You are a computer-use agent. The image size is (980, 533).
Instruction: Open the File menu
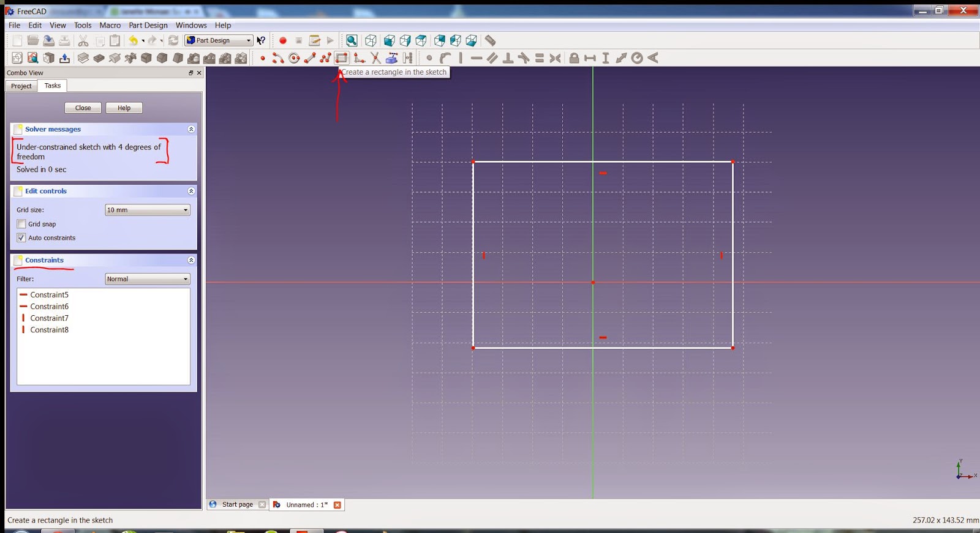pos(15,25)
